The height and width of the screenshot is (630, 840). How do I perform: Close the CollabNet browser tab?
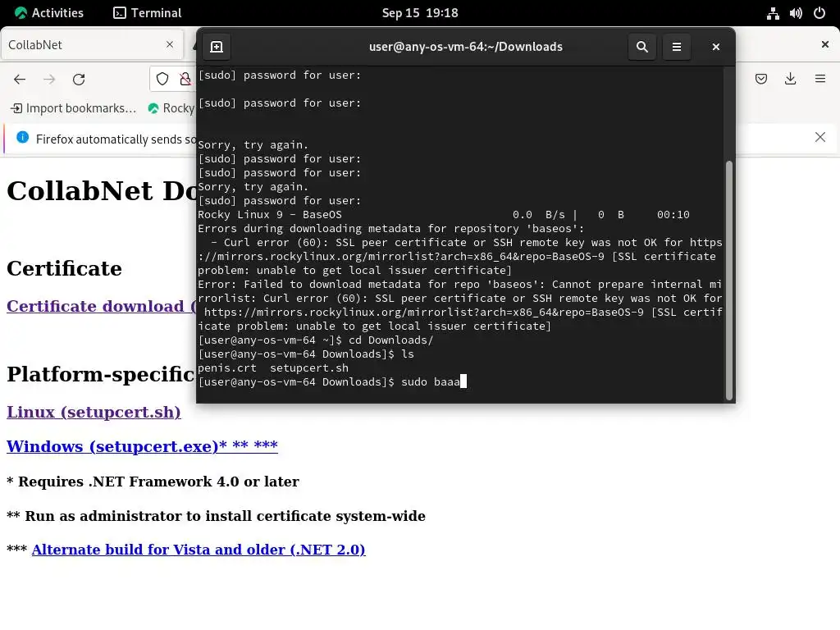coord(170,44)
